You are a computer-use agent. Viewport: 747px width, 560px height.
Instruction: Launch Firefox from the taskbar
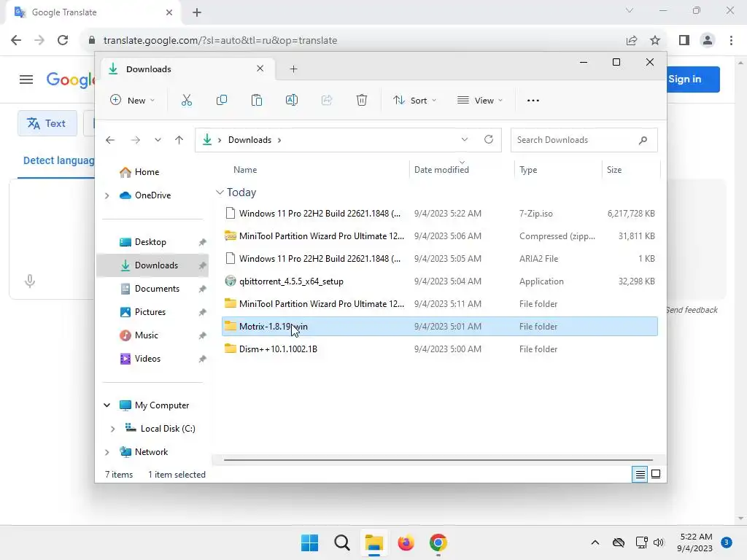click(406, 542)
